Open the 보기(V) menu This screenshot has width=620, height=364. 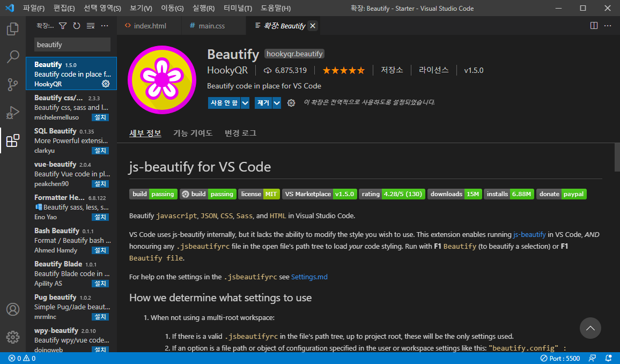141,8
